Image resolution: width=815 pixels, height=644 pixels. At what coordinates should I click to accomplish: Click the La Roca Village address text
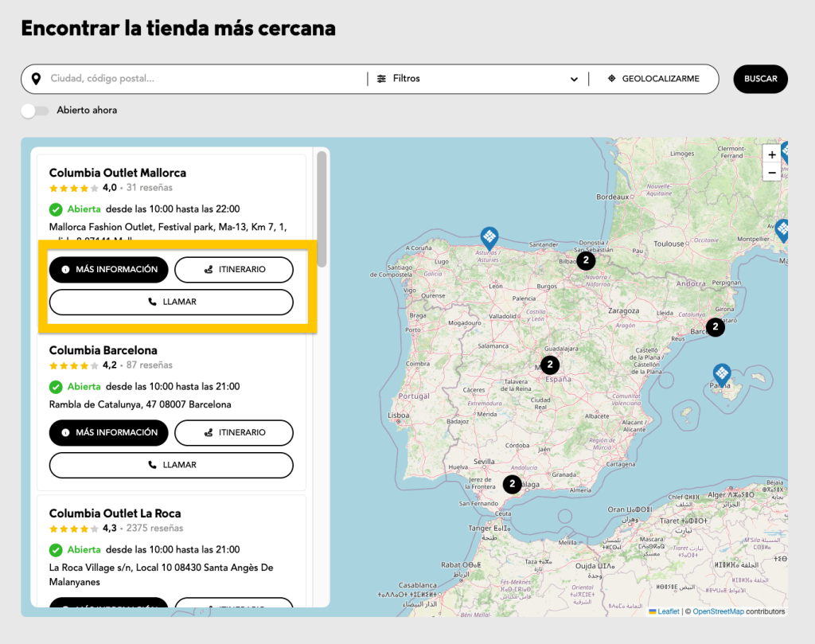161,575
